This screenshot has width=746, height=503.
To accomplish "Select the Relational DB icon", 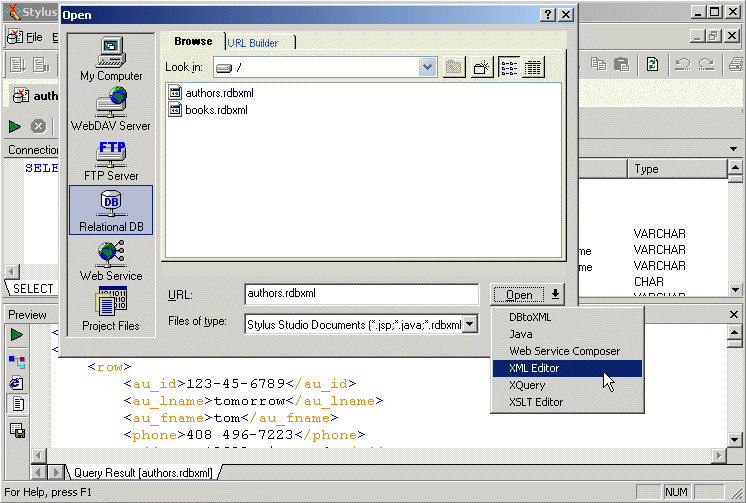I will pos(111,210).
